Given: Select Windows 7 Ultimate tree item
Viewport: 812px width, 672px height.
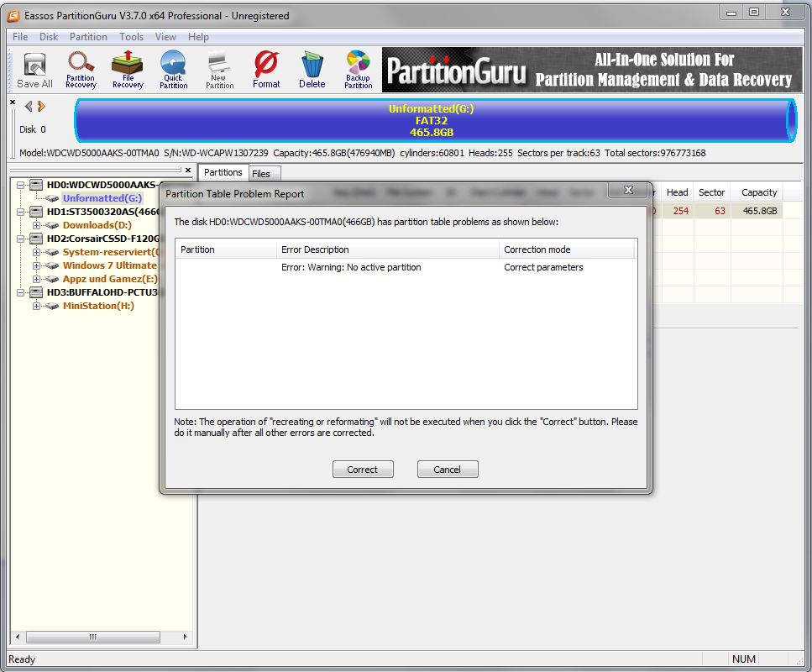Looking at the screenshot, I should (x=110, y=265).
